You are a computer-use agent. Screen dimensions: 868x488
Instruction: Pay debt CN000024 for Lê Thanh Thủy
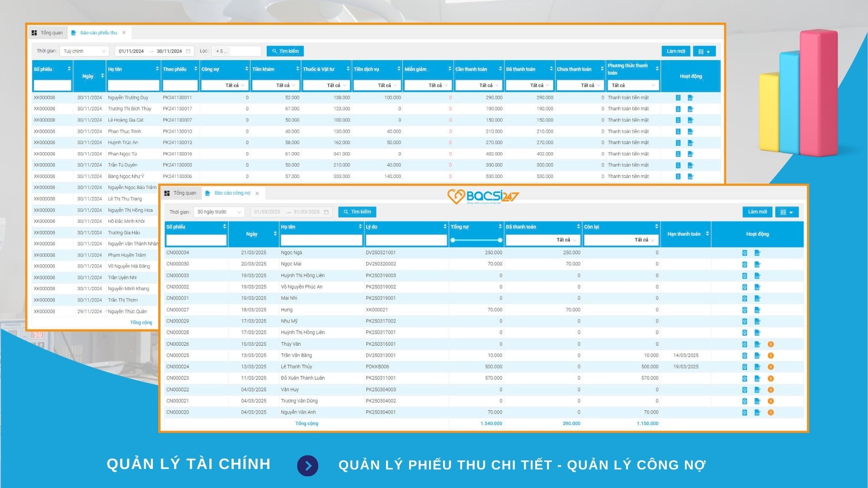pos(771,367)
